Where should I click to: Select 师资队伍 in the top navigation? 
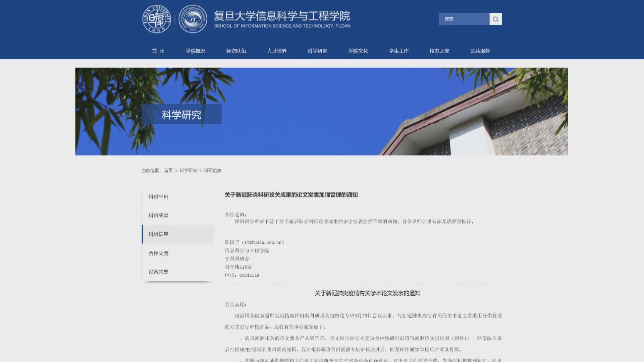pyautogui.click(x=236, y=51)
